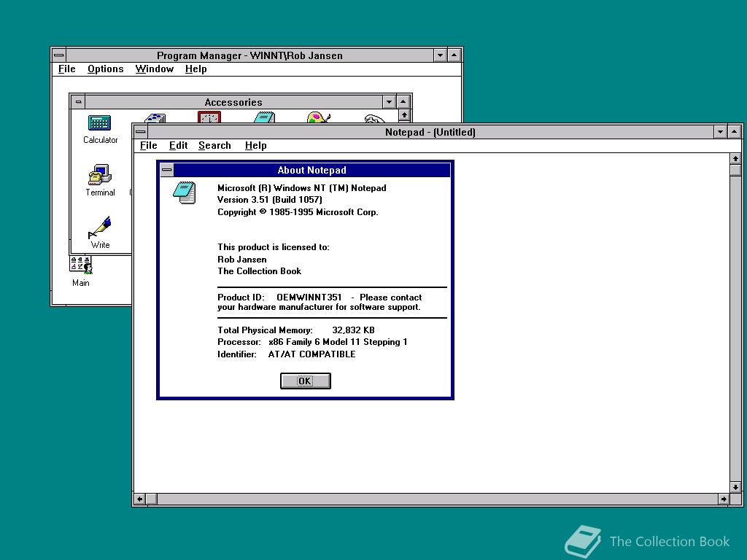Click memory value '32,832 KB'
Image resolution: width=747 pixels, height=560 pixels.
point(353,330)
